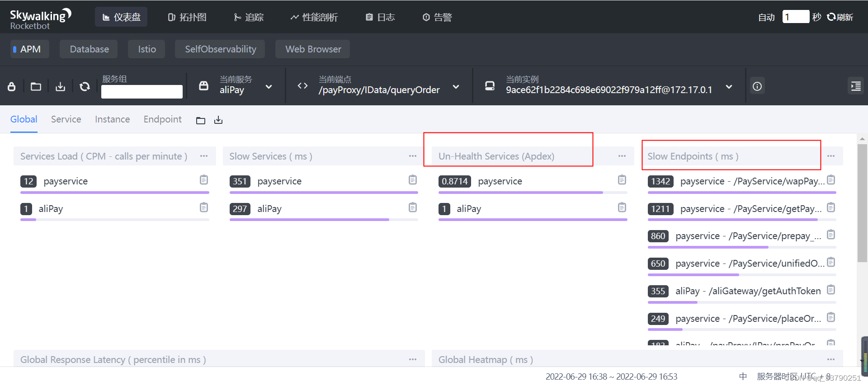Screen dimensions: 868x386
Task: Click the download export icon in dark toolbar
Action: tap(60, 86)
